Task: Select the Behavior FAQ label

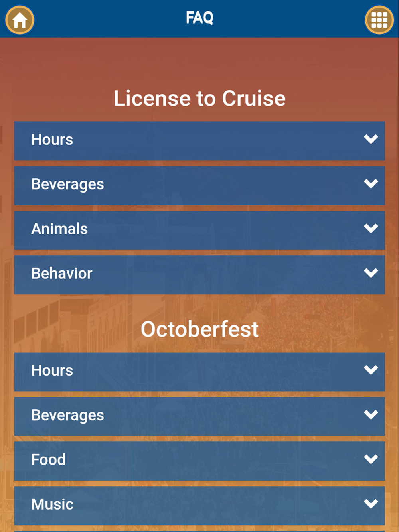Action: point(62,274)
